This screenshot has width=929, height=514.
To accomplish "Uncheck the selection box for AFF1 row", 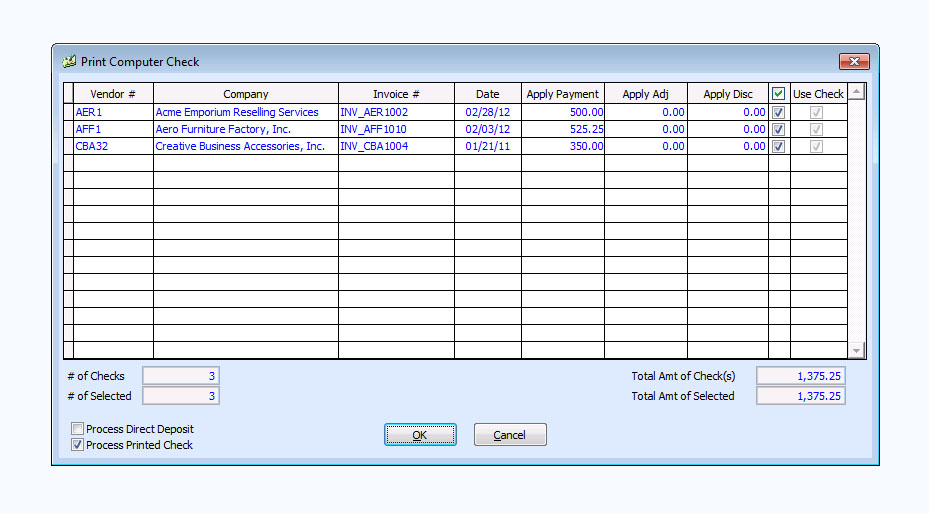I will click(778, 130).
